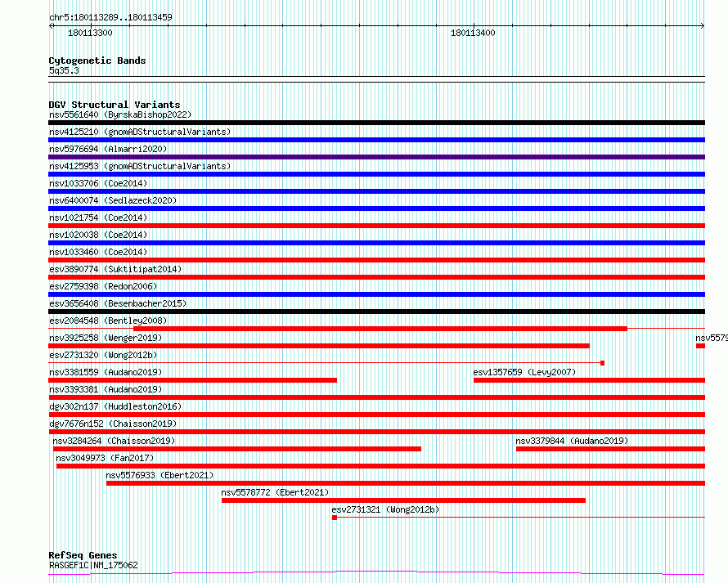This screenshot has height=583, width=728.
Task: Click the red bar of esv1357659
Action: point(589,380)
